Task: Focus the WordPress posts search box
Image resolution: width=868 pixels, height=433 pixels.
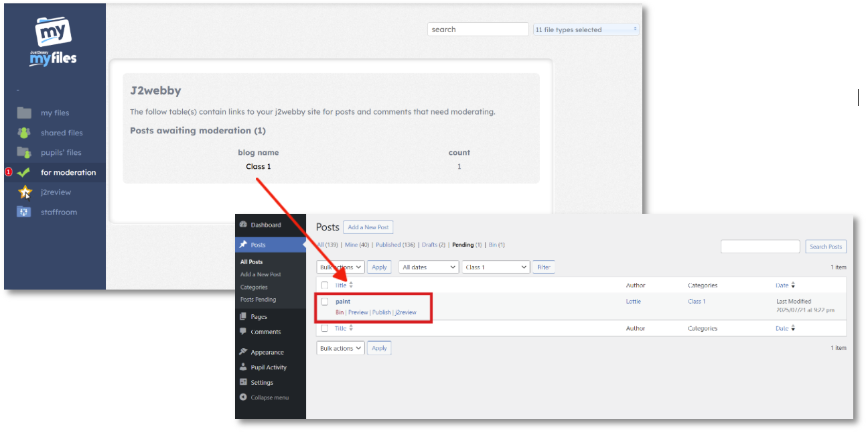Action: click(760, 247)
